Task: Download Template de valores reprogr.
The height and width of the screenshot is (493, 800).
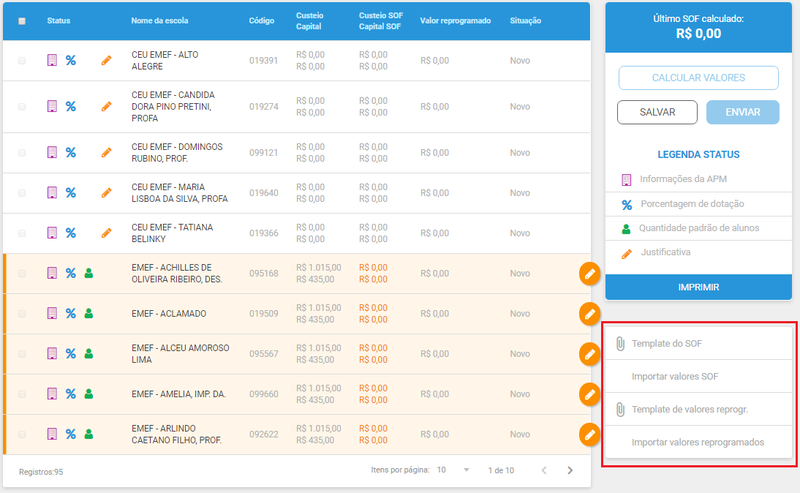Action: tap(697, 409)
